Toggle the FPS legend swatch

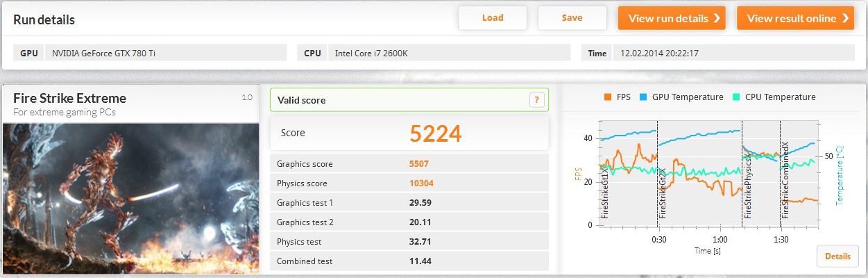coord(607,97)
